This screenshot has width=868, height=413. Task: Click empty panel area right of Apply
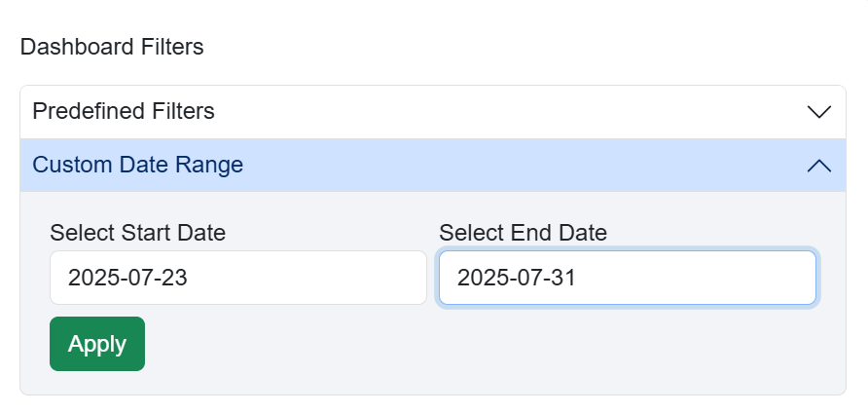[x=487, y=346]
